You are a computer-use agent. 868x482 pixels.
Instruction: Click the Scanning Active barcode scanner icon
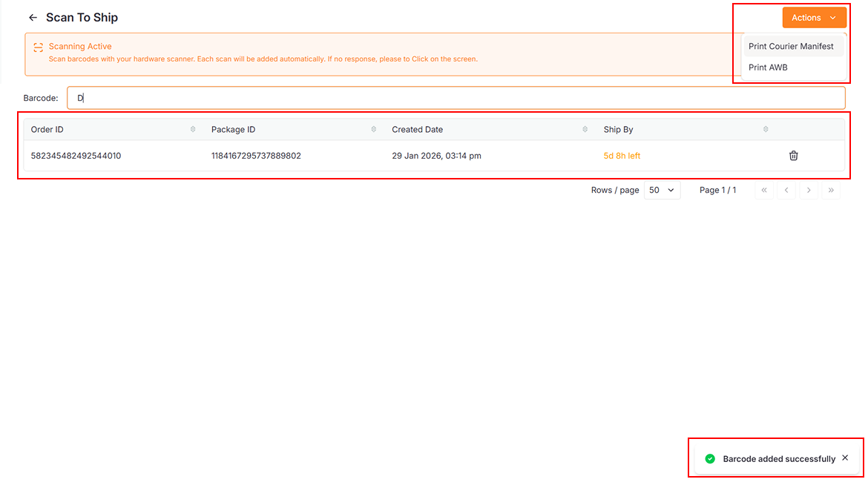39,47
